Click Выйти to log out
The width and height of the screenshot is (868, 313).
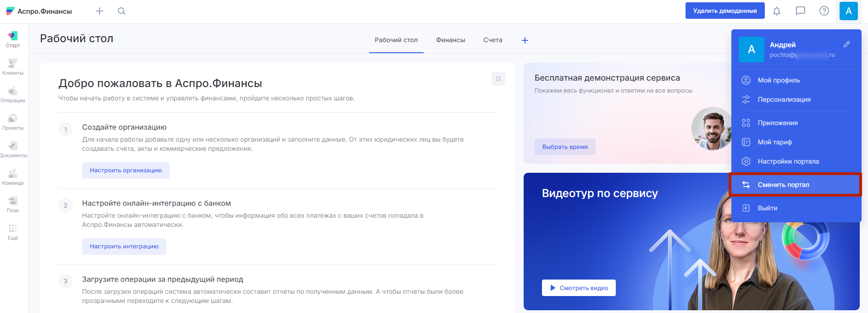pyautogui.click(x=767, y=208)
